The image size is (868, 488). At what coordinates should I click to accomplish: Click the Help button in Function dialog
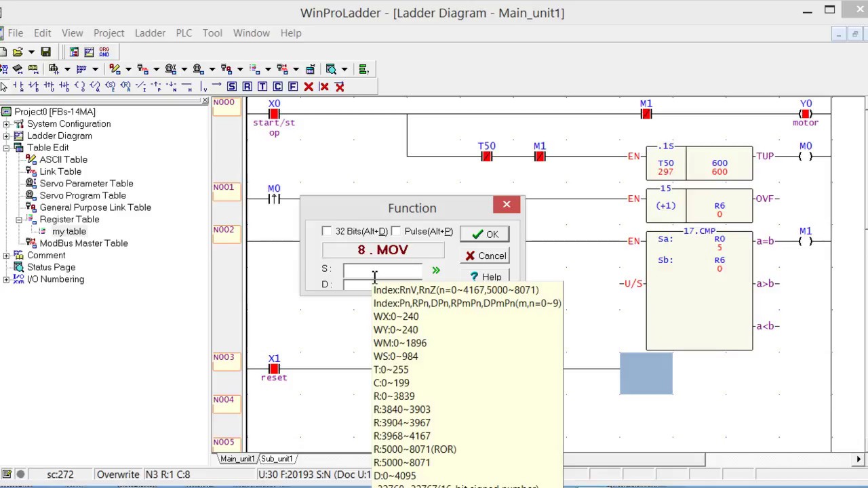(x=484, y=277)
